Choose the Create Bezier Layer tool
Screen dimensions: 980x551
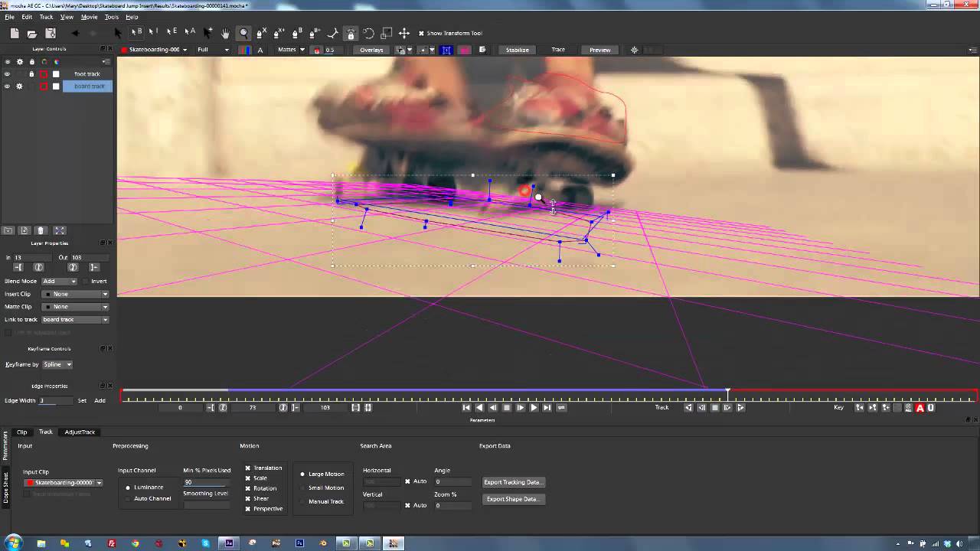[x=296, y=33]
